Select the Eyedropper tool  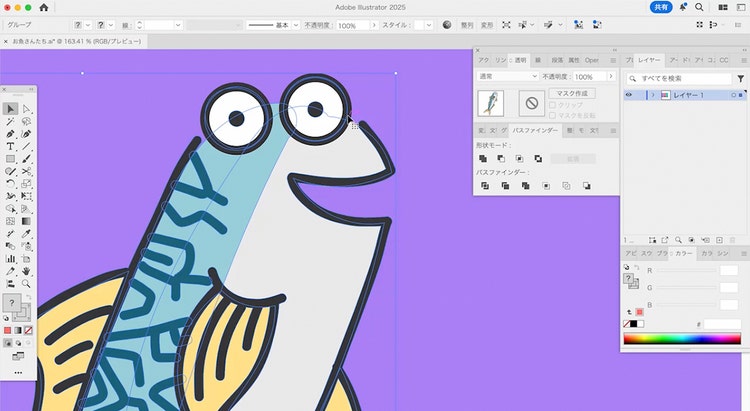[26, 233]
